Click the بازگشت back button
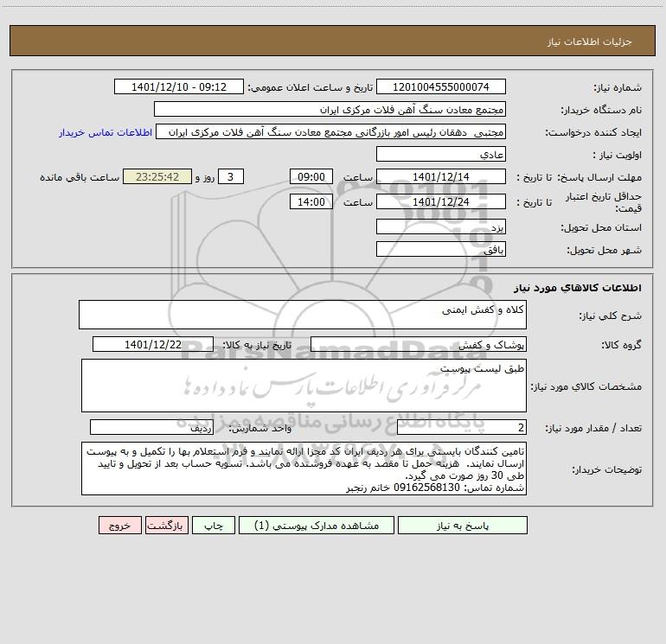 [x=166, y=525]
